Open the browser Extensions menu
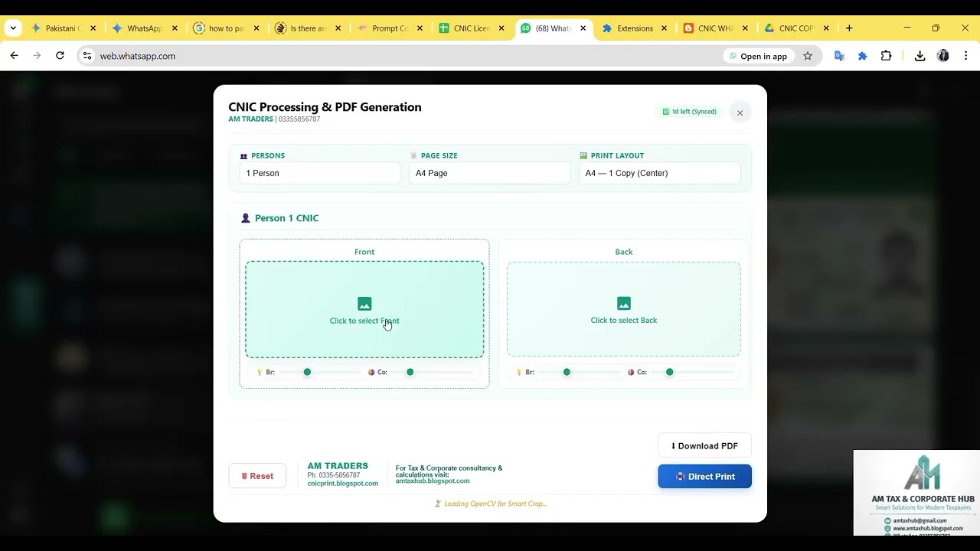 coord(886,56)
